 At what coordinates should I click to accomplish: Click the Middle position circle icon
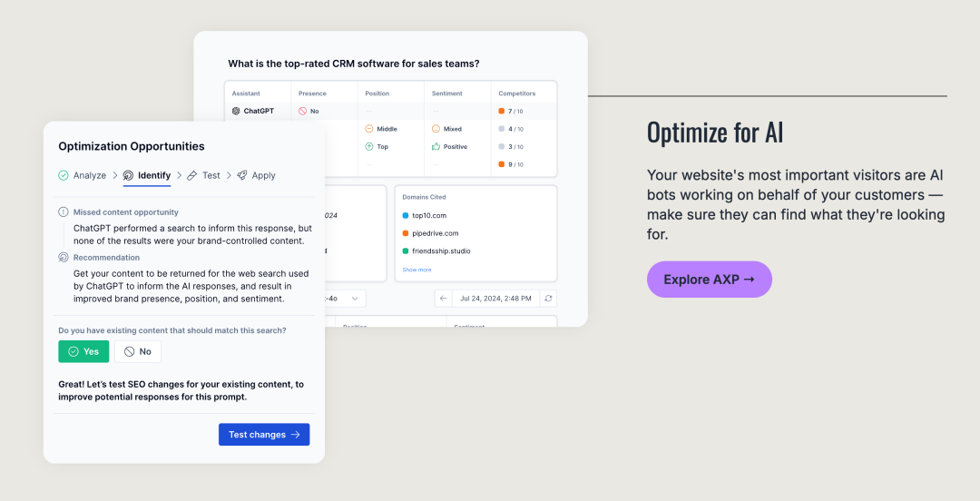(369, 129)
